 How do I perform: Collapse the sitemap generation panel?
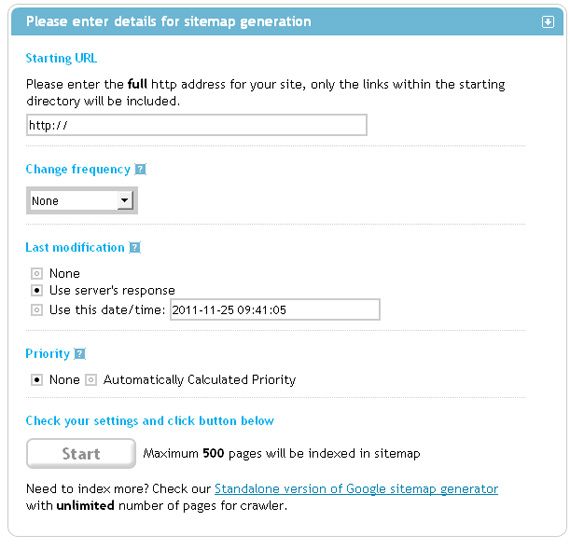(x=547, y=22)
